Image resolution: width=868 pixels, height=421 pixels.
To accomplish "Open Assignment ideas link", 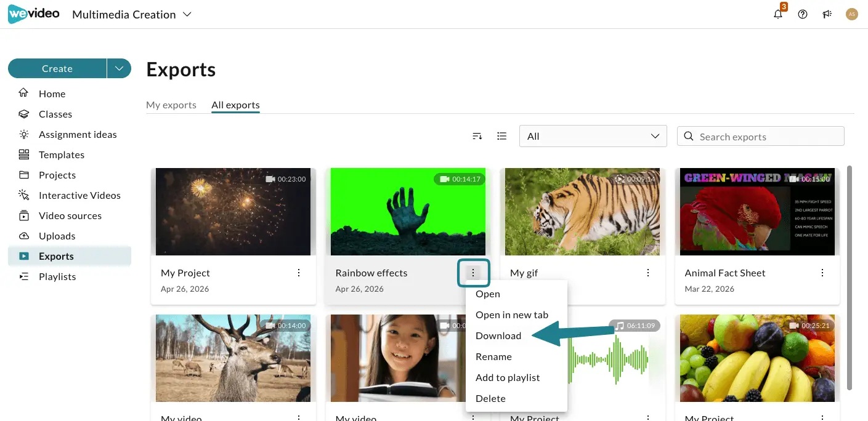I will point(78,134).
